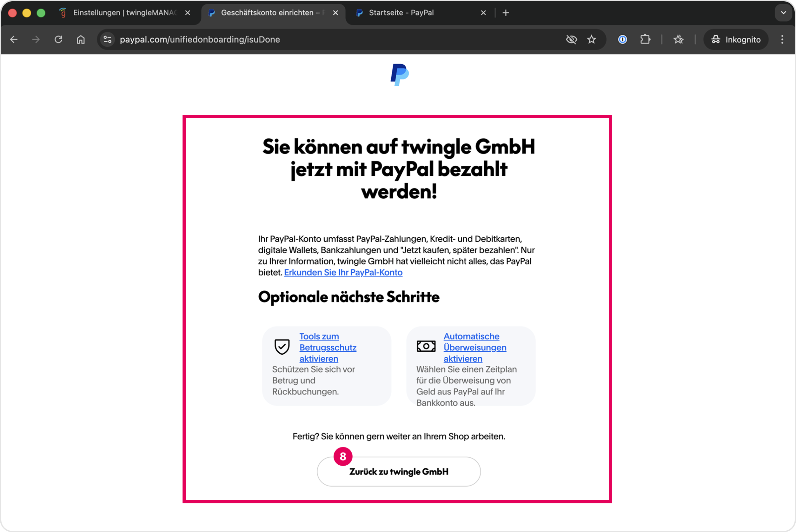The image size is (796, 532).
Task: Open the 1Password extension icon
Action: click(622, 40)
